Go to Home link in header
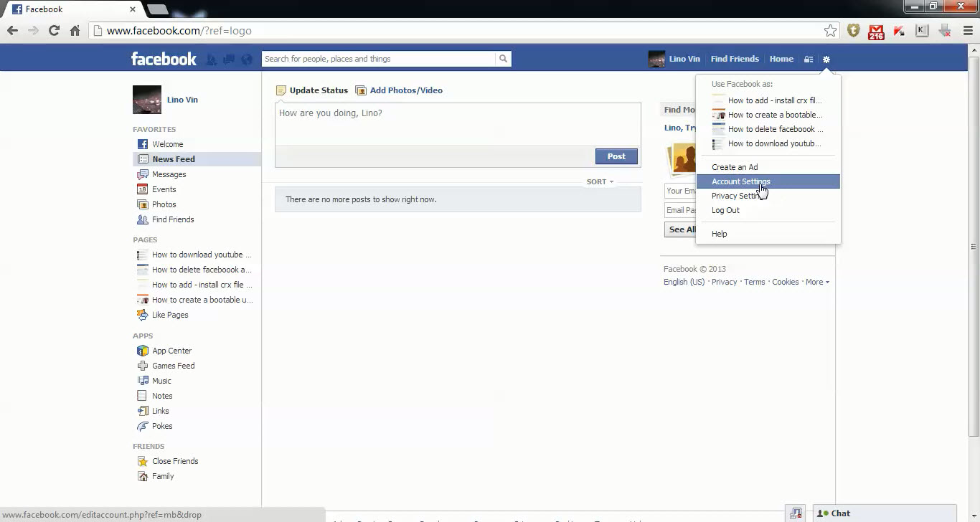 pos(781,59)
